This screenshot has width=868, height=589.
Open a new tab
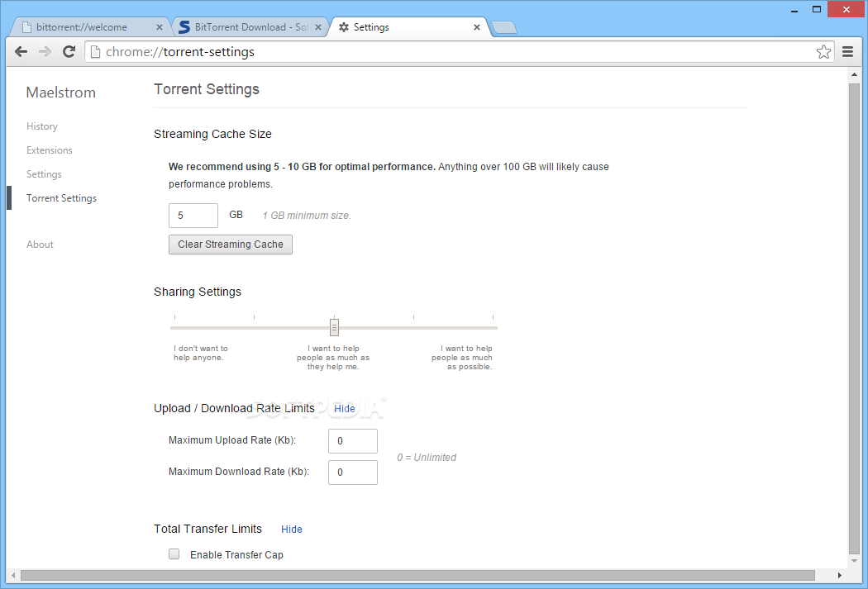503,27
